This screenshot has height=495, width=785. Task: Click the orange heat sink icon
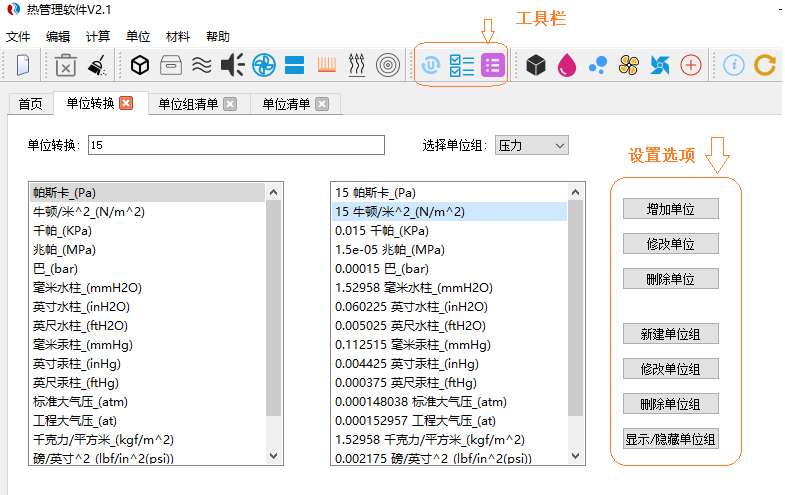[x=326, y=65]
